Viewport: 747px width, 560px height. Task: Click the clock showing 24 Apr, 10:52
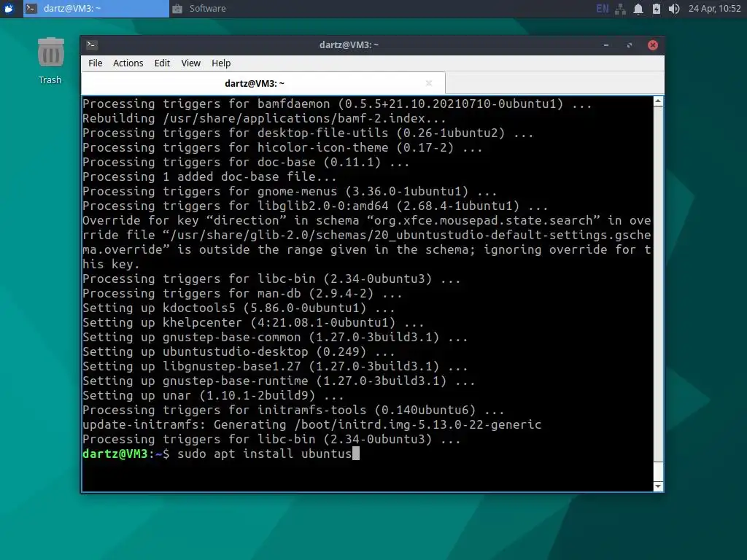tap(715, 9)
